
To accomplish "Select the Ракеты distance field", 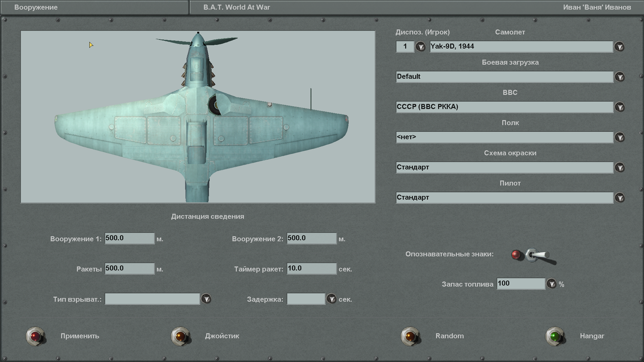I will 129,268.
